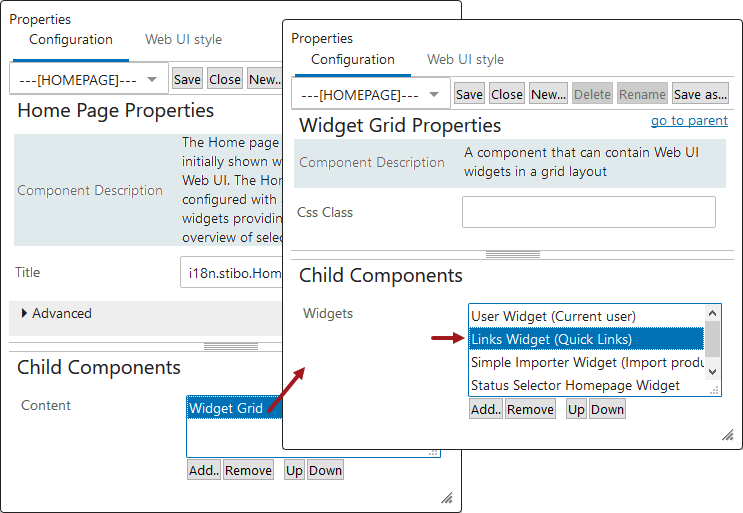Select Widget Grid in Content list
The height and width of the screenshot is (513, 743).
coord(226,408)
